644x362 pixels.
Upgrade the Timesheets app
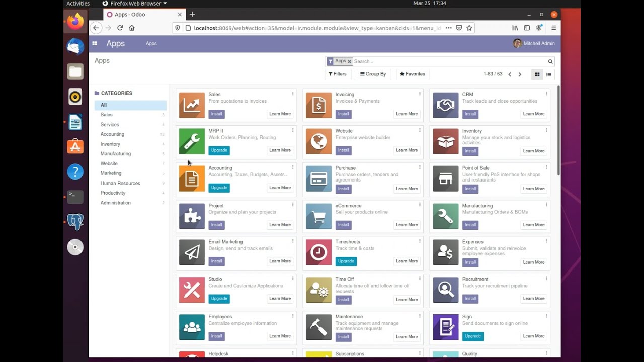pyautogui.click(x=346, y=261)
